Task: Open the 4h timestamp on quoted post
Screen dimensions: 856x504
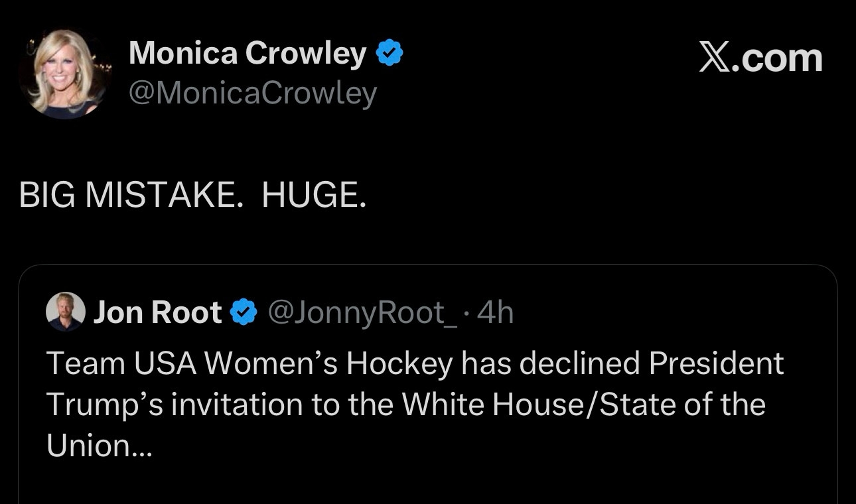Action: [x=496, y=312]
